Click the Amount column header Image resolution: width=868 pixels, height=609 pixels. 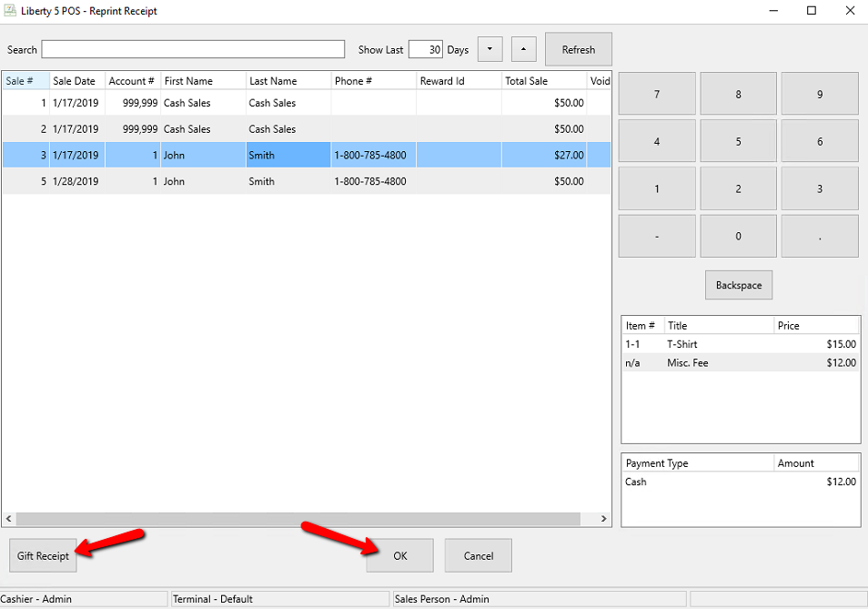pos(816,462)
